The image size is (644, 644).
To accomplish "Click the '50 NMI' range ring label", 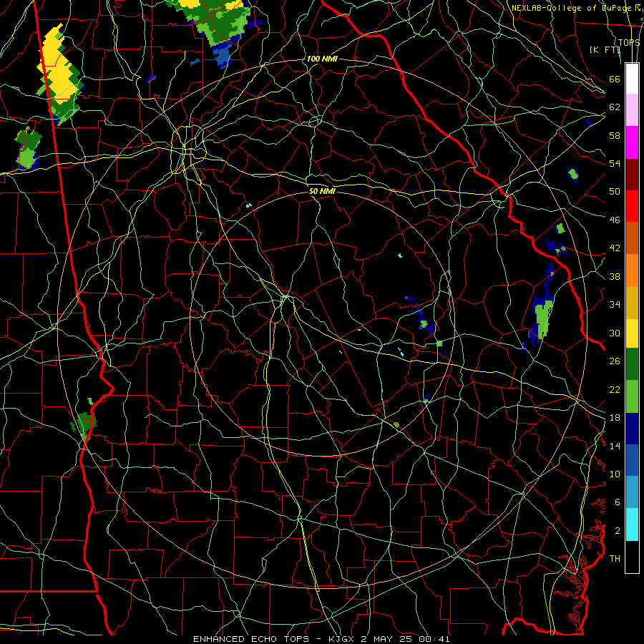I will click(322, 191).
